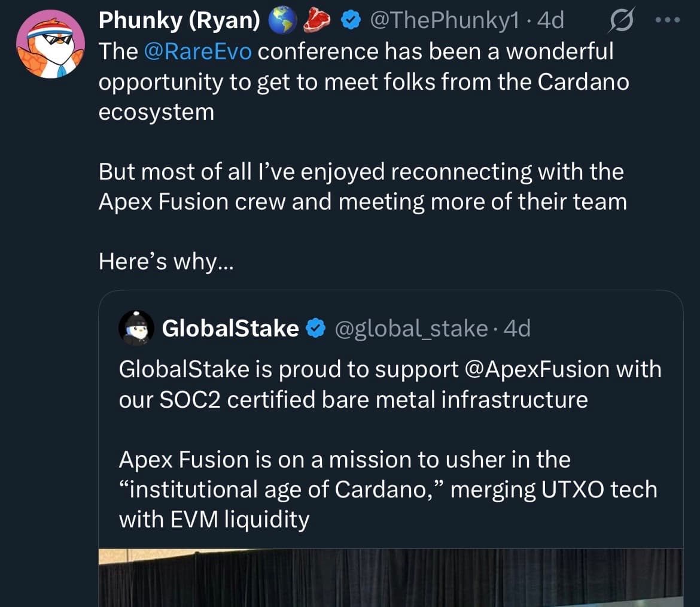700x607 pixels.
Task: Open the three-dot more options menu
Action: click(669, 20)
